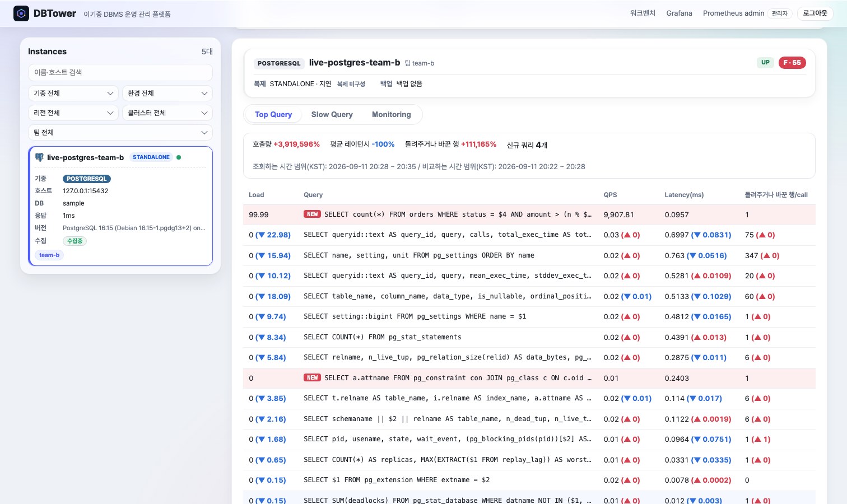Click the 호출량 +3,919,596% summary stat

click(286, 144)
